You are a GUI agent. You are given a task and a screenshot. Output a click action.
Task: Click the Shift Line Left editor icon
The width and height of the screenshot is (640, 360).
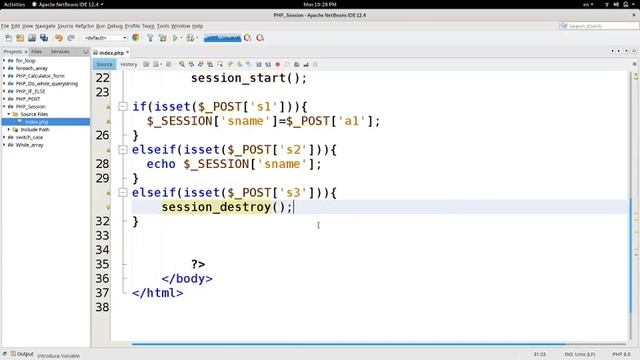258,64
